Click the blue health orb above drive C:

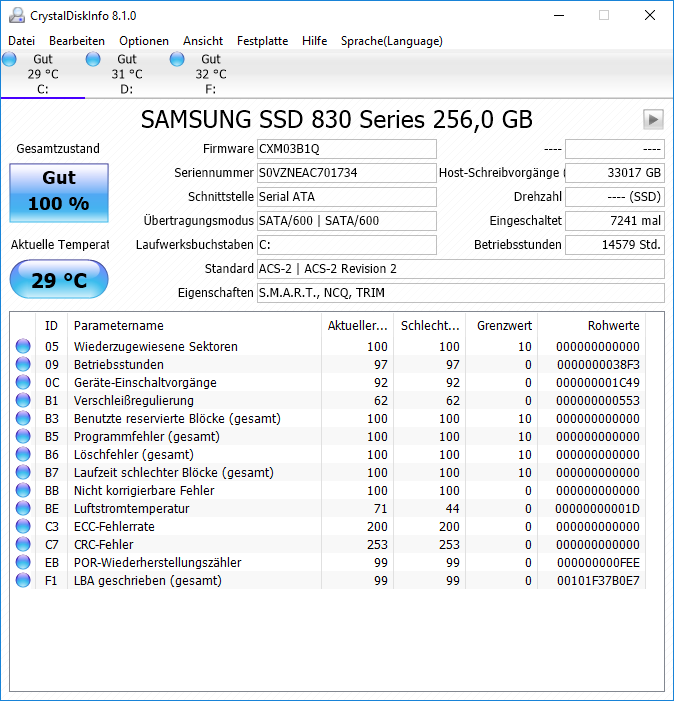(9, 59)
